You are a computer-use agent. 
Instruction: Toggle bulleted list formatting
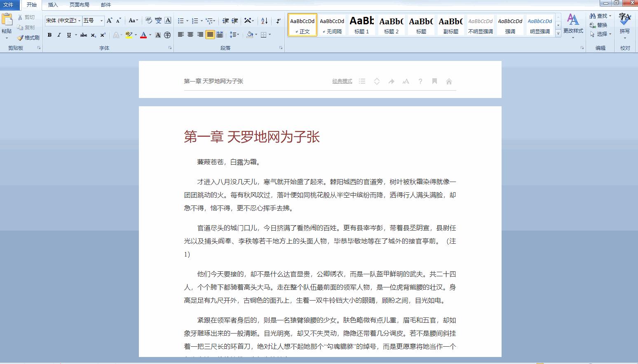(180, 21)
